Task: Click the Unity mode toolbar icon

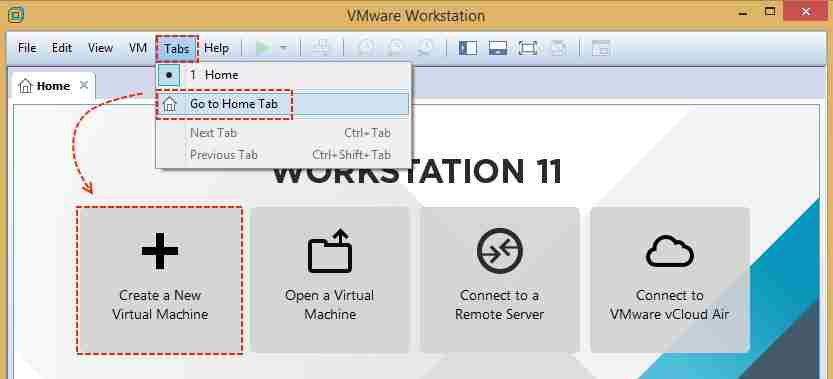Action: [x=558, y=48]
